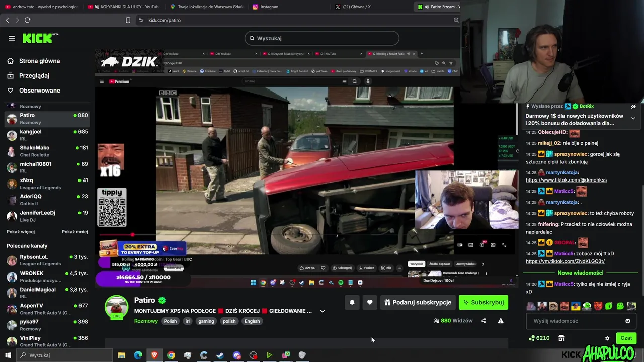Expand pinned BotRix message chevron
The width and height of the screenshot is (644, 362).
click(x=633, y=118)
